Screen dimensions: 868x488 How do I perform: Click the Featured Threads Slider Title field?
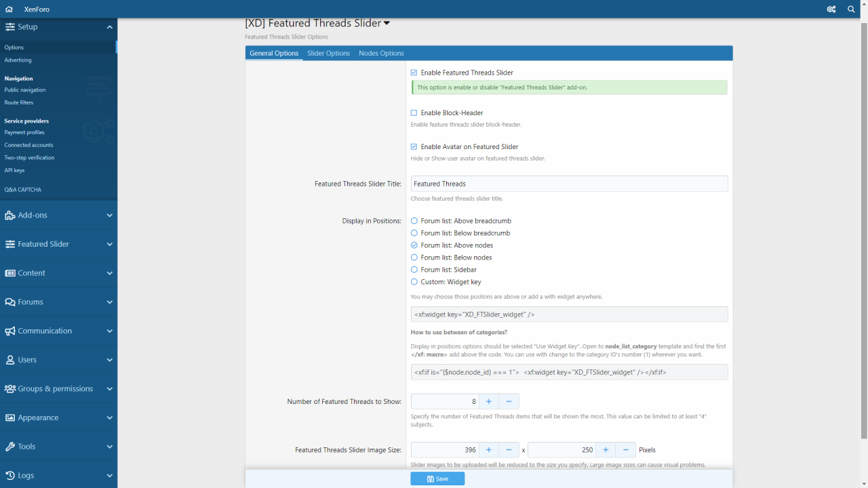click(x=568, y=184)
